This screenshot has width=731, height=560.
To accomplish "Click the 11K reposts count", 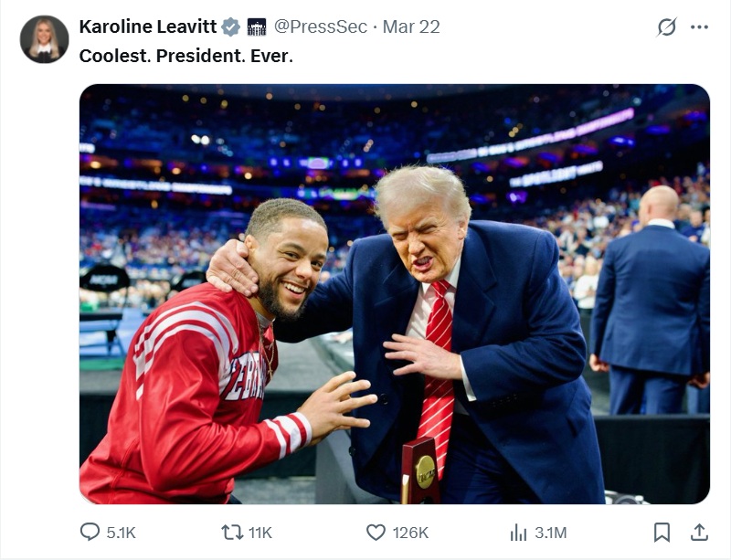I will tap(260, 533).
